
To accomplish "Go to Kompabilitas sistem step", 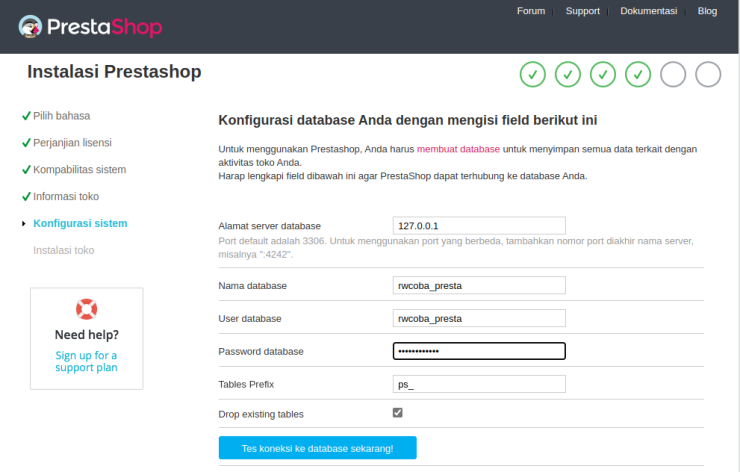I will pyautogui.click(x=79, y=169).
